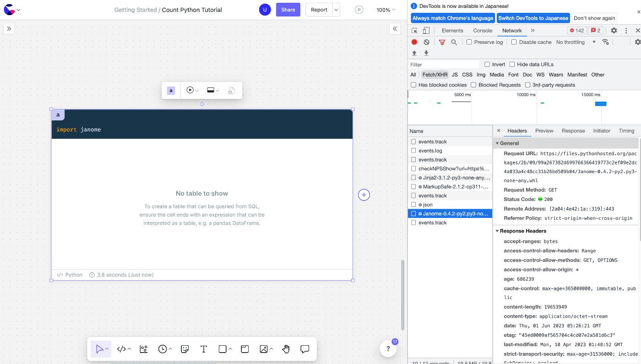Click Don't show again button
The height and width of the screenshot is (364, 641).
coord(594,18)
